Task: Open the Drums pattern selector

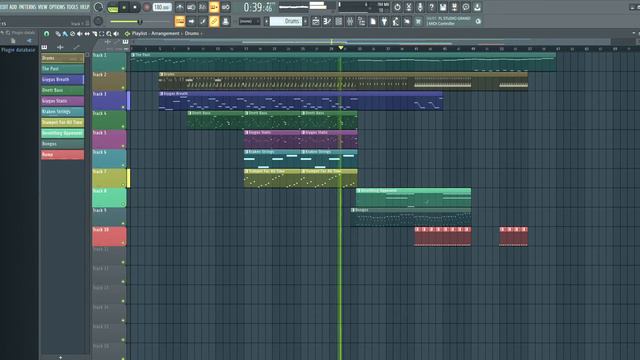Action: [286, 21]
